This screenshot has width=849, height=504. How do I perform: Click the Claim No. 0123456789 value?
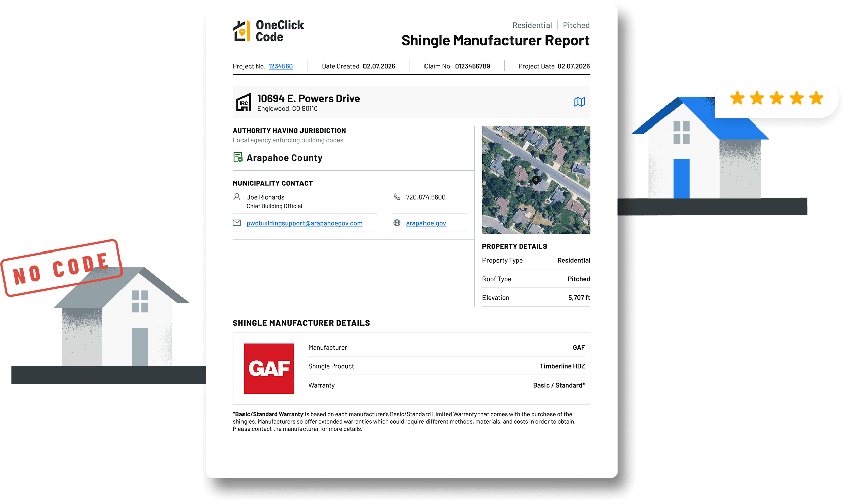point(472,66)
